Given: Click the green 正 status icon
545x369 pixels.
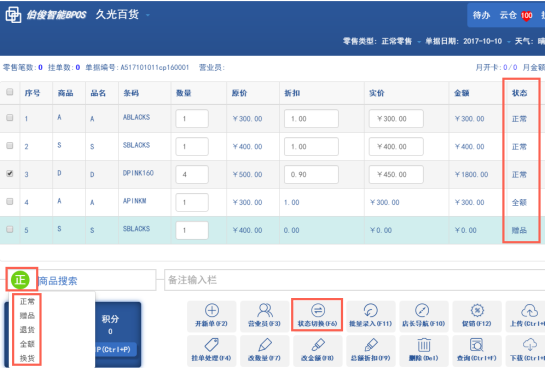Looking at the screenshot, I should click(x=20, y=279).
